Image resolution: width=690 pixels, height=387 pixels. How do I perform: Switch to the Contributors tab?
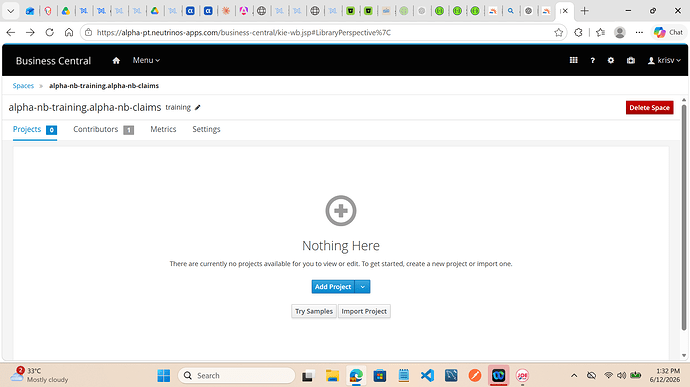click(x=103, y=129)
